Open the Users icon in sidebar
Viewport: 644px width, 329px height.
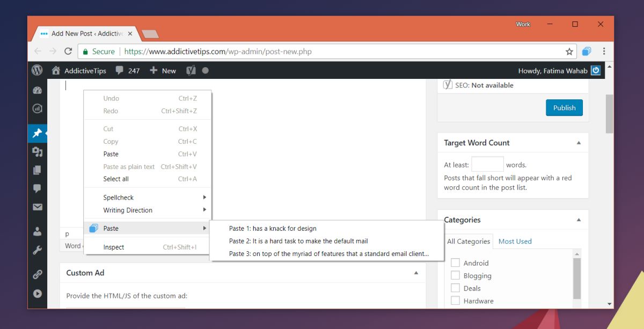(x=37, y=231)
